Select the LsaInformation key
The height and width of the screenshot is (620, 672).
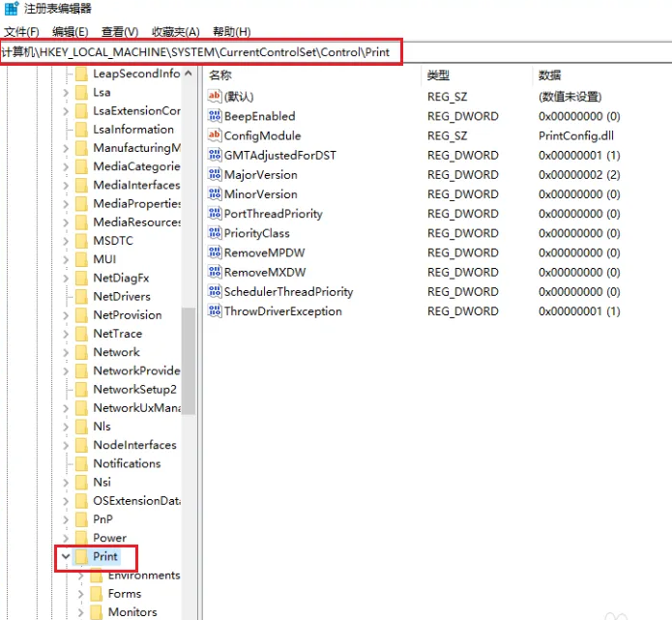pyautogui.click(x=133, y=129)
